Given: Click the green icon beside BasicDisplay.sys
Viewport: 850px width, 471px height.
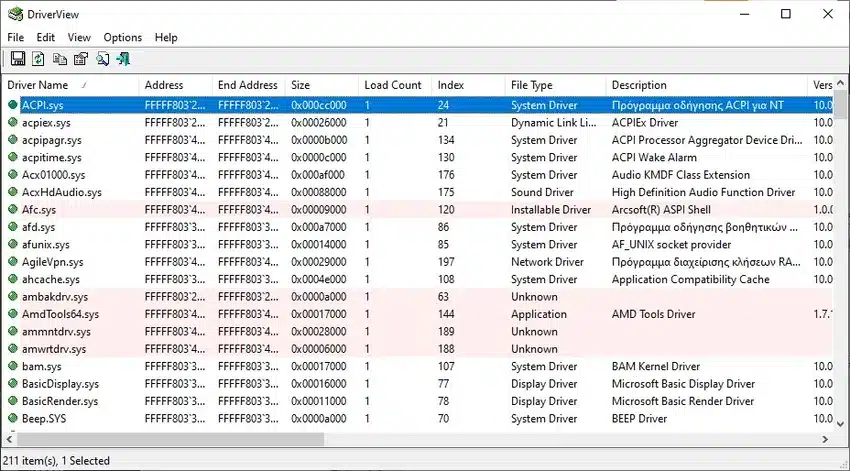Looking at the screenshot, I should (12, 383).
